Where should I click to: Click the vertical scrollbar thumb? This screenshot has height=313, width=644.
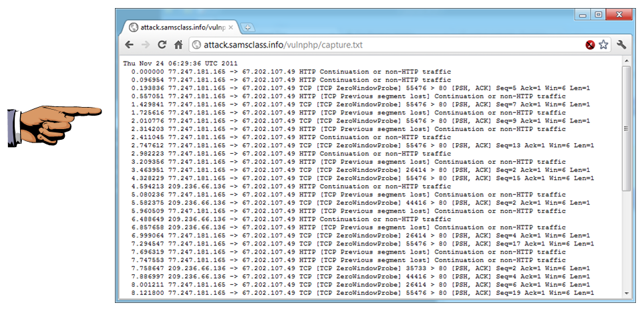click(x=627, y=128)
